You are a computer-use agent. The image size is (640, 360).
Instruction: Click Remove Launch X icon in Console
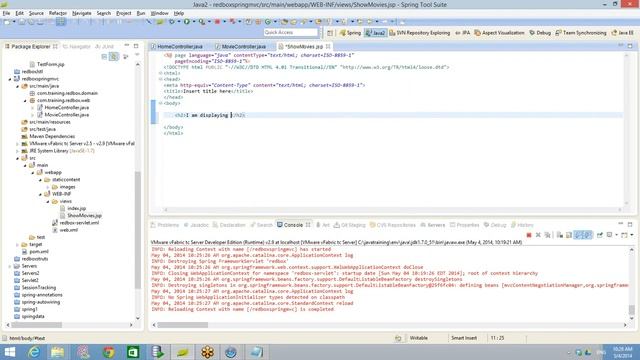(538, 235)
